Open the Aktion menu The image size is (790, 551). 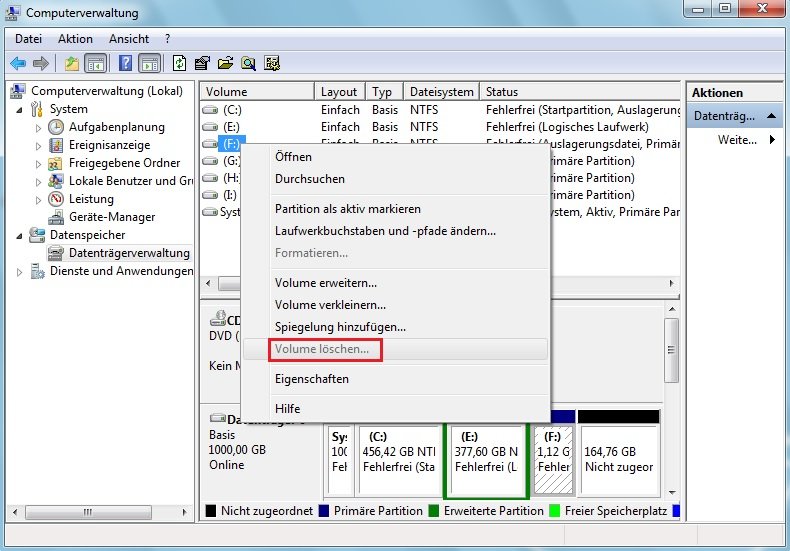pyautogui.click(x=75, y=39)
